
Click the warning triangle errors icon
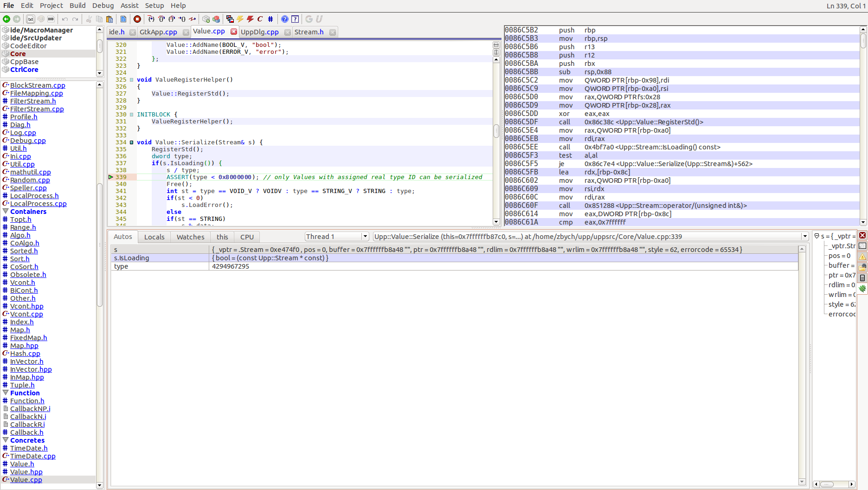862,257
